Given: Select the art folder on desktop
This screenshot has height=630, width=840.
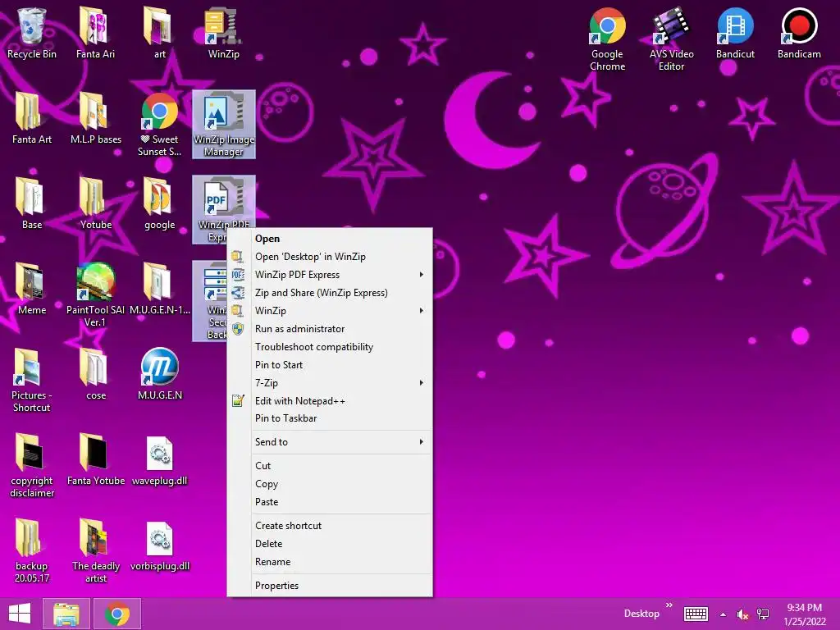Looking at the screenshot, I should point(160,33).
